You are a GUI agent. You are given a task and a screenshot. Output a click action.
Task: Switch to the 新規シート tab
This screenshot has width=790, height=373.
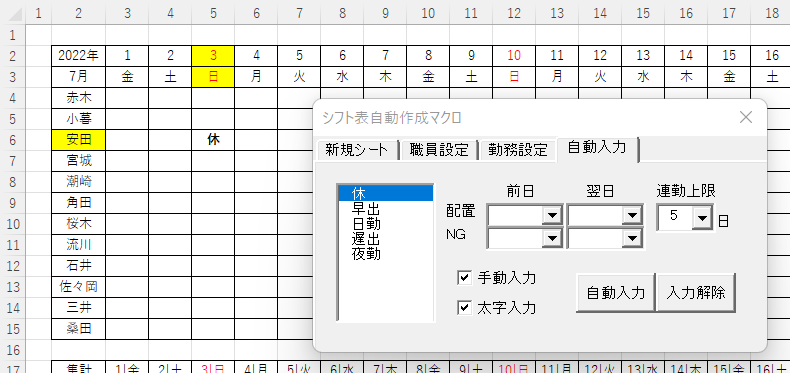[x=356, y=150]
